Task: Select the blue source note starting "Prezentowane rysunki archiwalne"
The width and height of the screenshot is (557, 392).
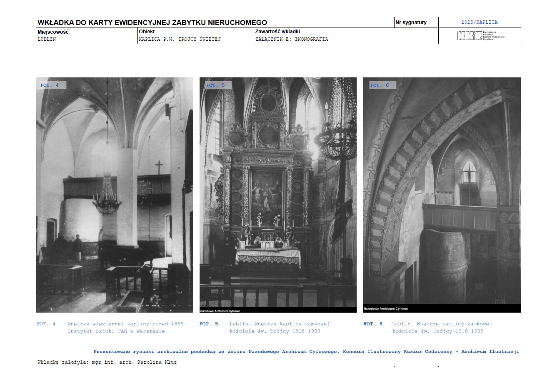Action: pyautogui.click(x=306, y=352)
